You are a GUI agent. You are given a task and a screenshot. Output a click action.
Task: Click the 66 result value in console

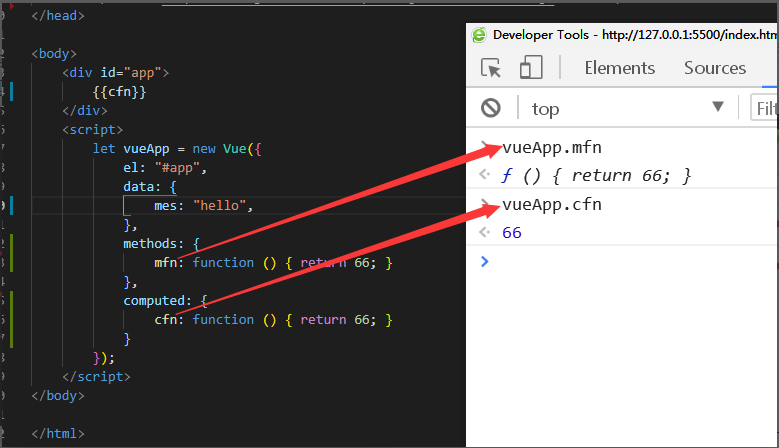[512, 232]
